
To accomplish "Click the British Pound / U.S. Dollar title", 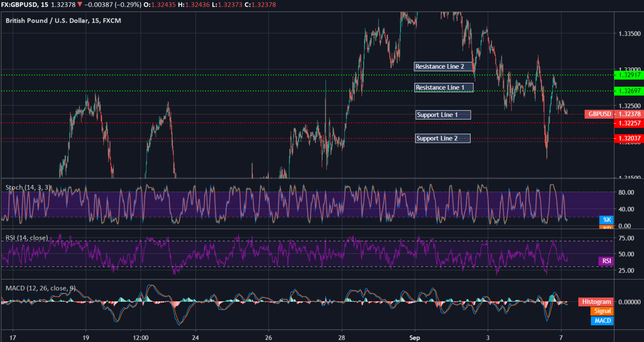I will point(63,21).
